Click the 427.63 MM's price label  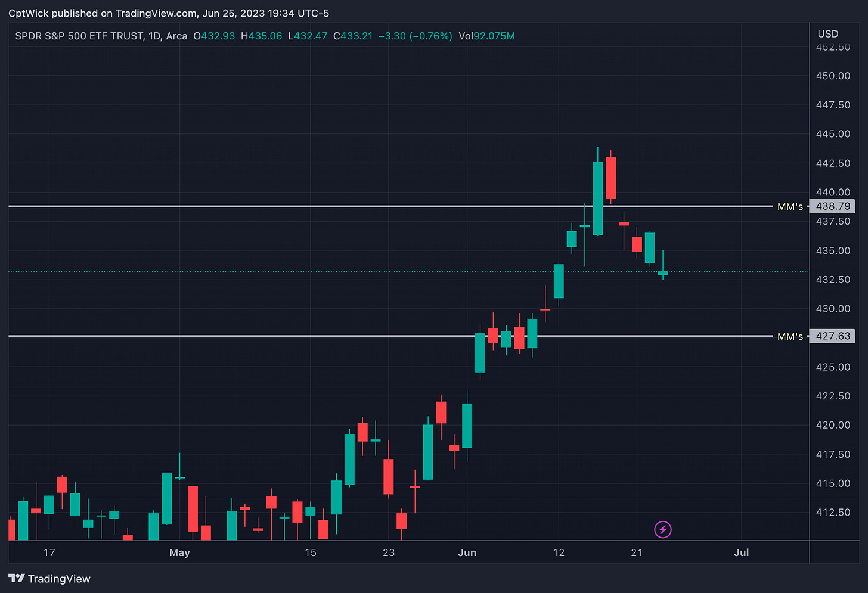tap(833, 336)
